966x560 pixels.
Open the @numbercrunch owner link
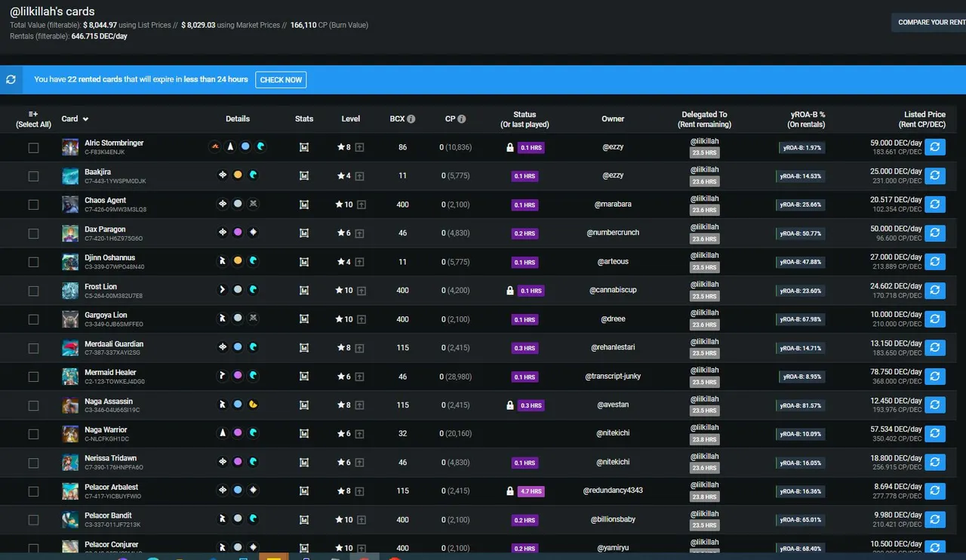[x=613, y=233]
